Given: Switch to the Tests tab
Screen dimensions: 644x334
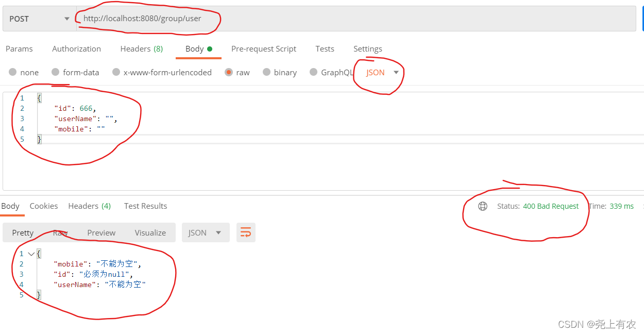Looking at the screenshot, I should [x=325, y=49].
